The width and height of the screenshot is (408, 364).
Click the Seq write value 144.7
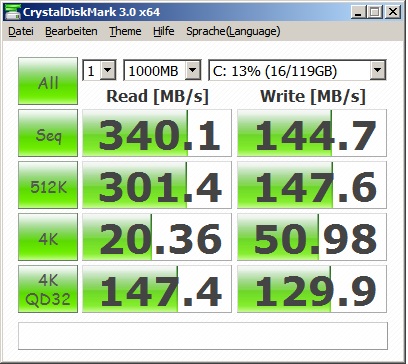coord(312,133)
